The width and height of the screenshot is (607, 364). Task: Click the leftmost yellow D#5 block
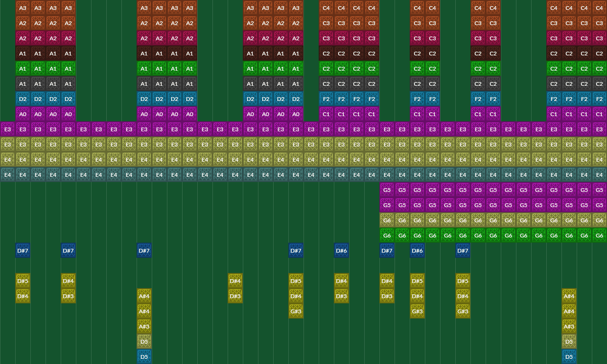coord(23,281)
